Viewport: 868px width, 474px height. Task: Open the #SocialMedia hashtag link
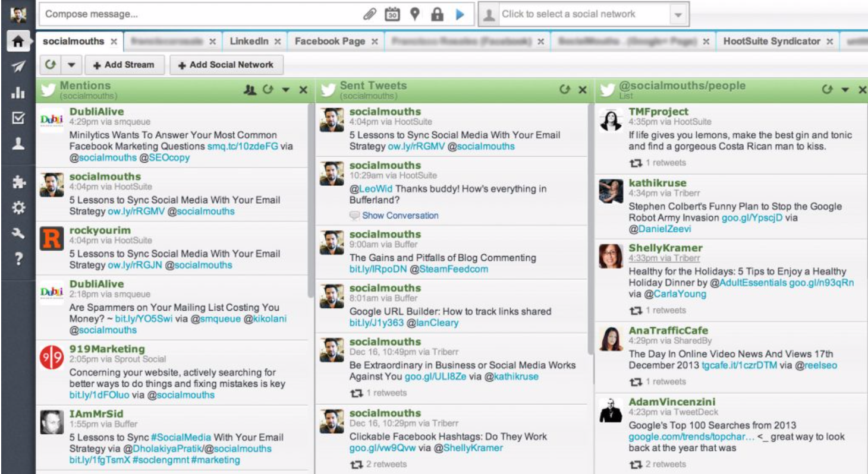[x=181, y=437]
